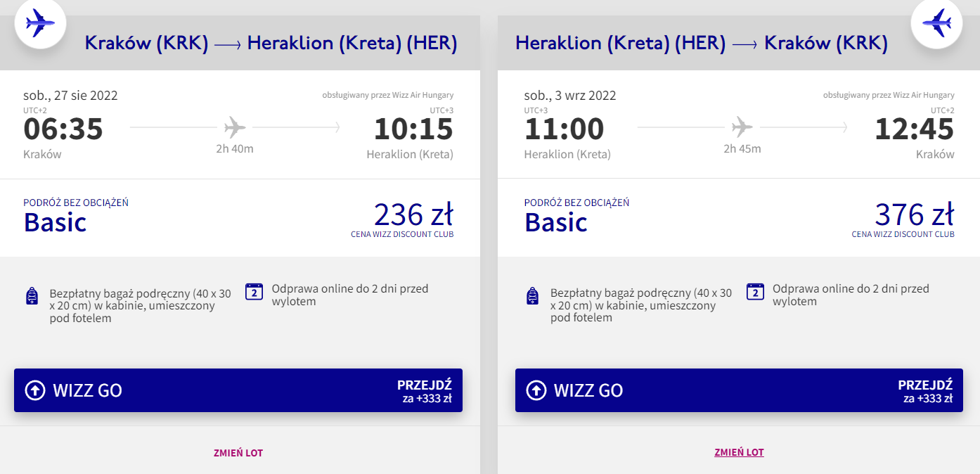
Task: Click the calendar check-in icon on return flight
Action: (x=755, y=292)
